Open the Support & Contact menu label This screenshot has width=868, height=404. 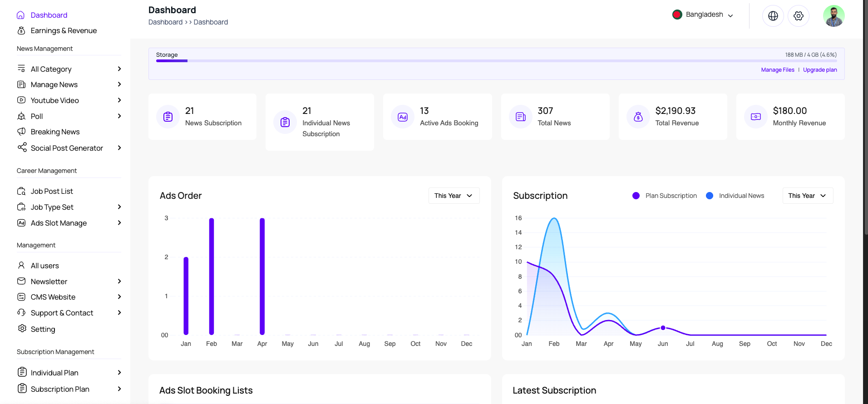tap(62, 313)
